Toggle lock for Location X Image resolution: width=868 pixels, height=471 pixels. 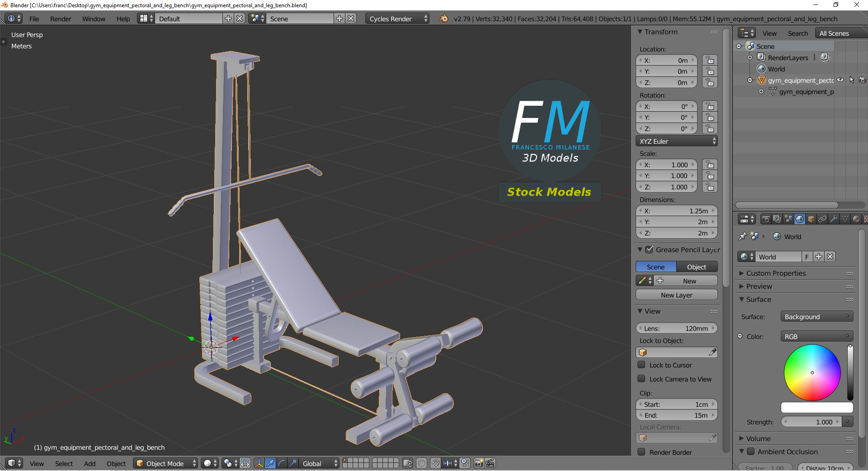click(x=710, y=60)
